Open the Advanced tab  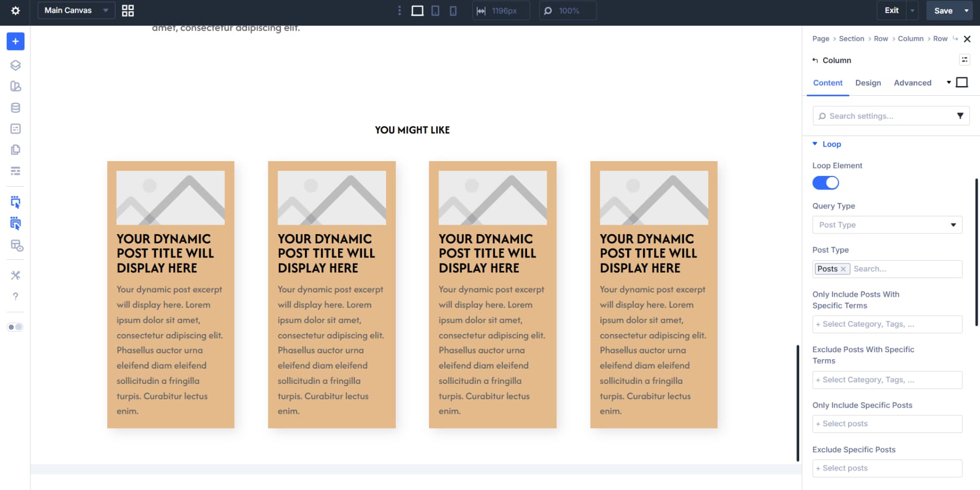tap(912, 83)
